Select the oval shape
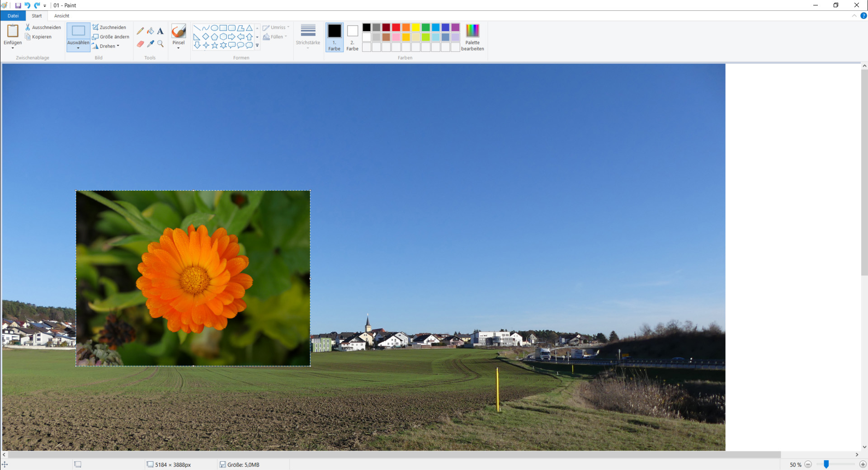 click(215, 28)
